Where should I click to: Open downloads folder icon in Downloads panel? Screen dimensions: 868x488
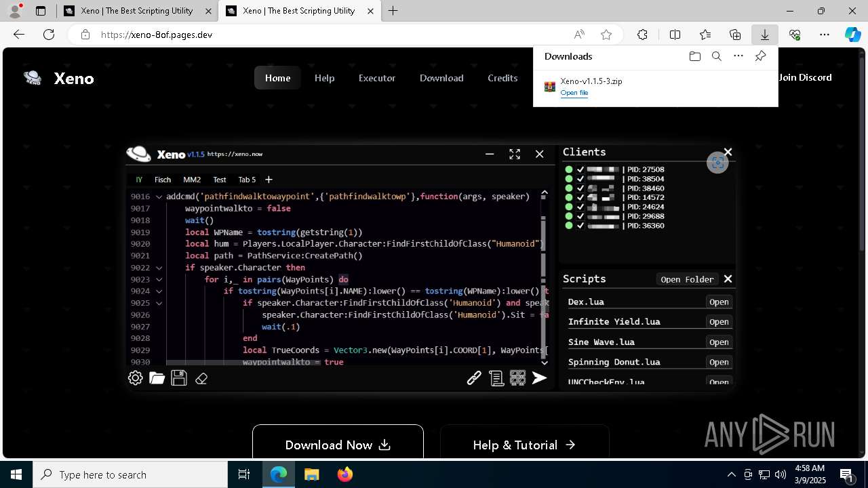pyautogui.click(x=694, y=56)
